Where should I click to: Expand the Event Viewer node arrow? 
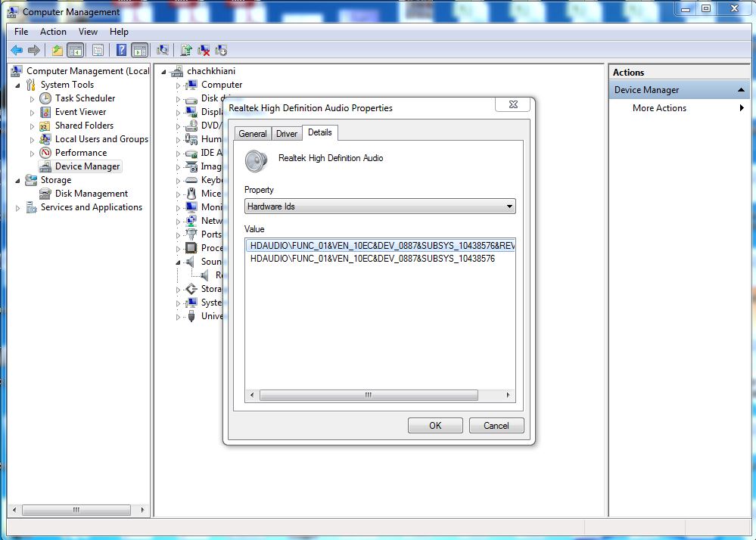32,112
